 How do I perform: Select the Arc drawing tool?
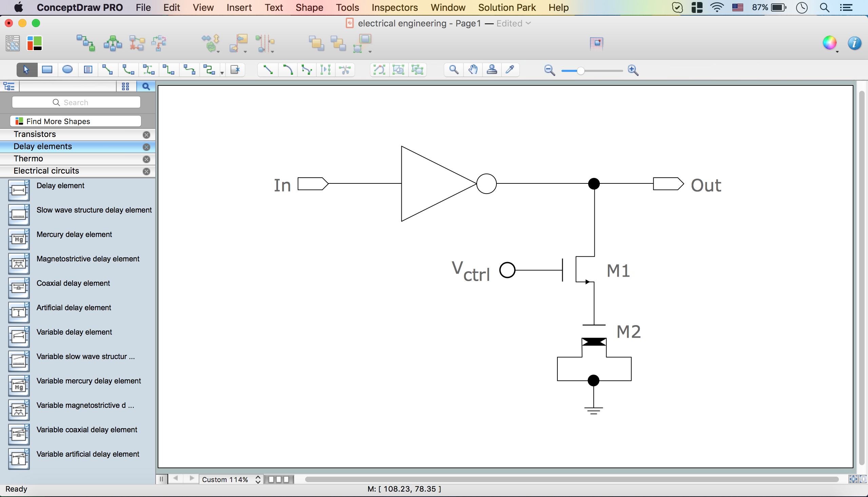288,70
